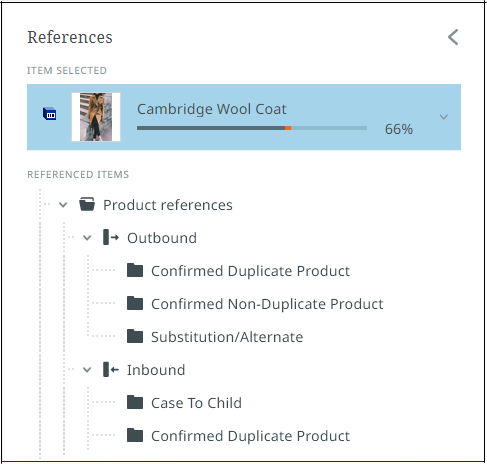The width and height of the screenshot is (487, 464).
Task: Click the Inbound arrow icon
Action: pyautogui.click(x=111, y=369)
